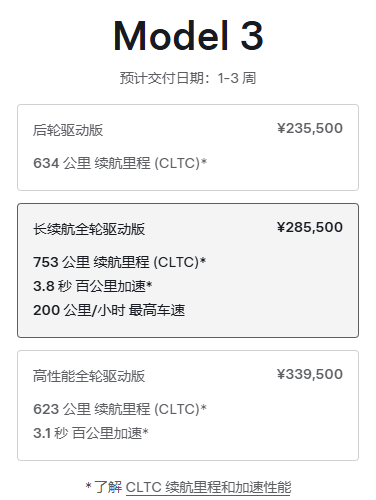Click the asterisk after 753 公里 (CLTC)
Image resolution: width=376 pixels, height=500 pixels.
tap(203, 260)
